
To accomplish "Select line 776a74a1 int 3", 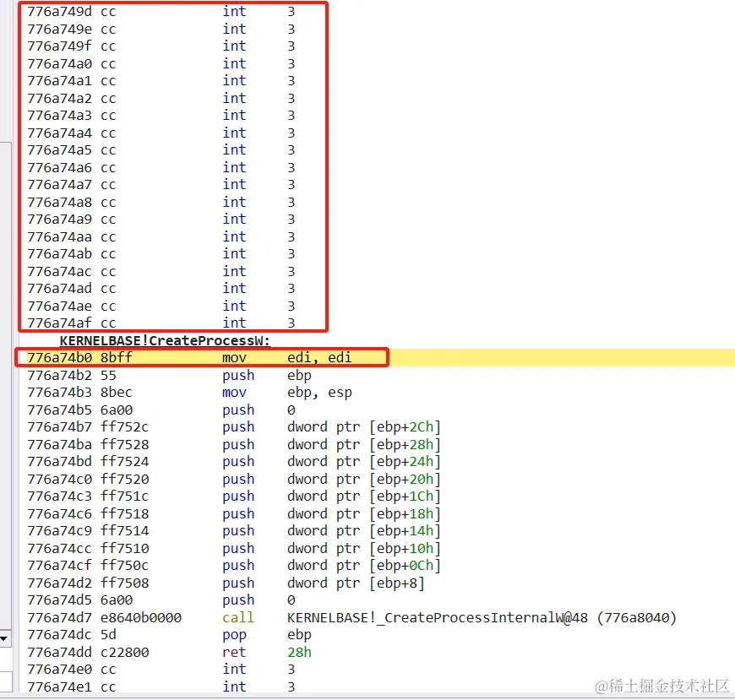I will [x=161, y=80].
